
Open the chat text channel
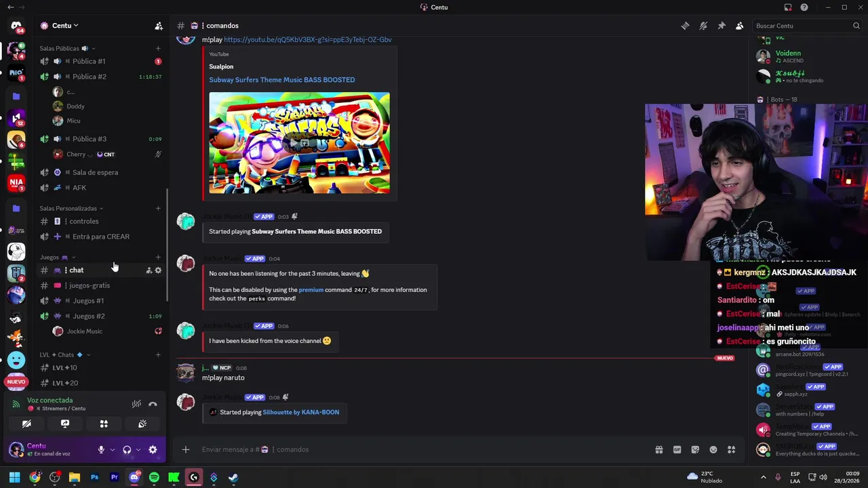[x=76, y=270]
